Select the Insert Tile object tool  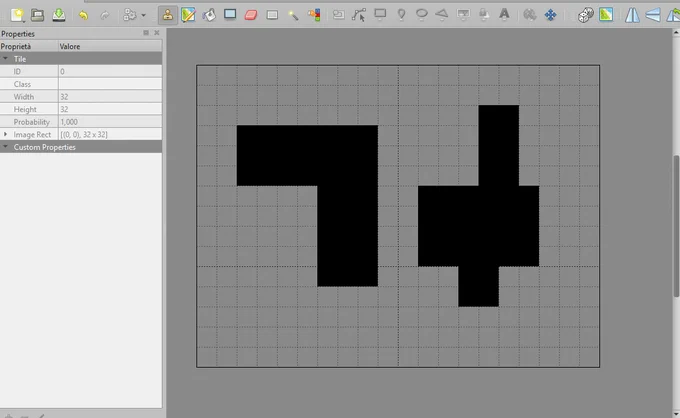click(463, 15)
